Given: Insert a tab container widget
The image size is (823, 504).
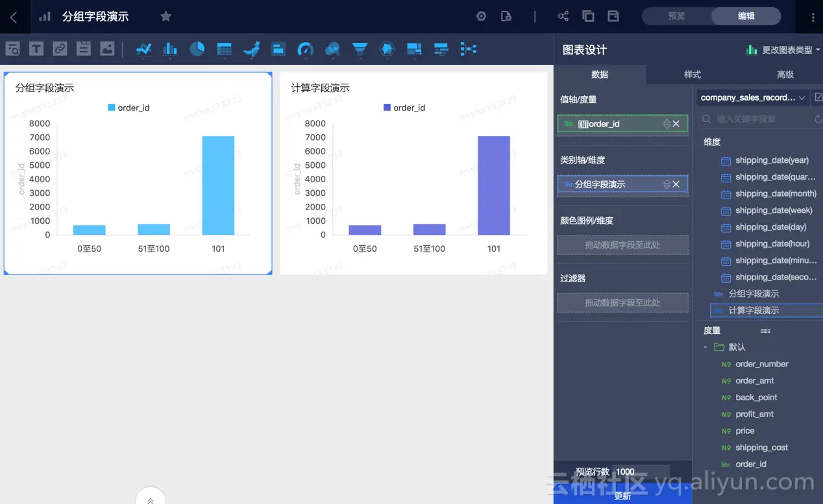Looking at the screenshot, I should [x=84, y=49].
